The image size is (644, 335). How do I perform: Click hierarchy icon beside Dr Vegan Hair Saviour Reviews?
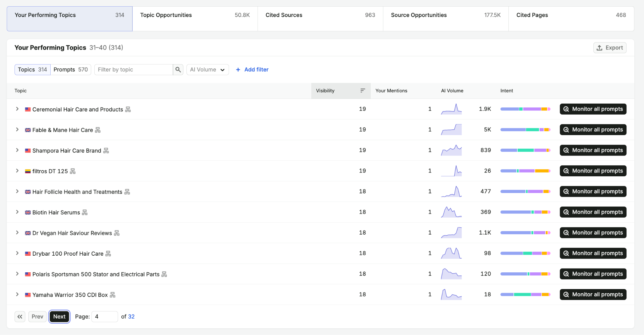click(117, 233)
